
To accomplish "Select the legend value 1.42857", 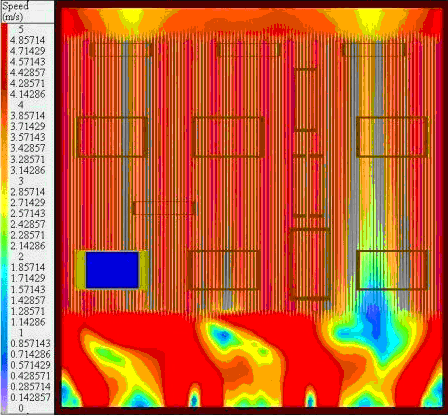I will tap(28, 300).
